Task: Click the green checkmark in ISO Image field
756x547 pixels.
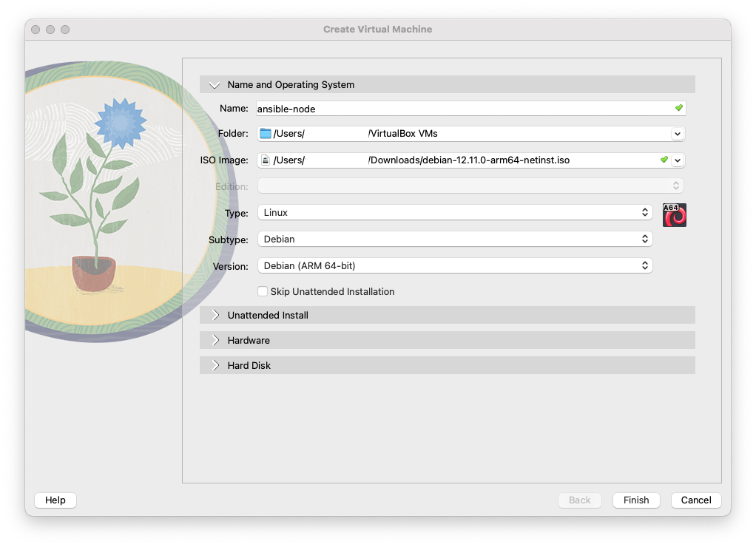Action: [664, 160]
